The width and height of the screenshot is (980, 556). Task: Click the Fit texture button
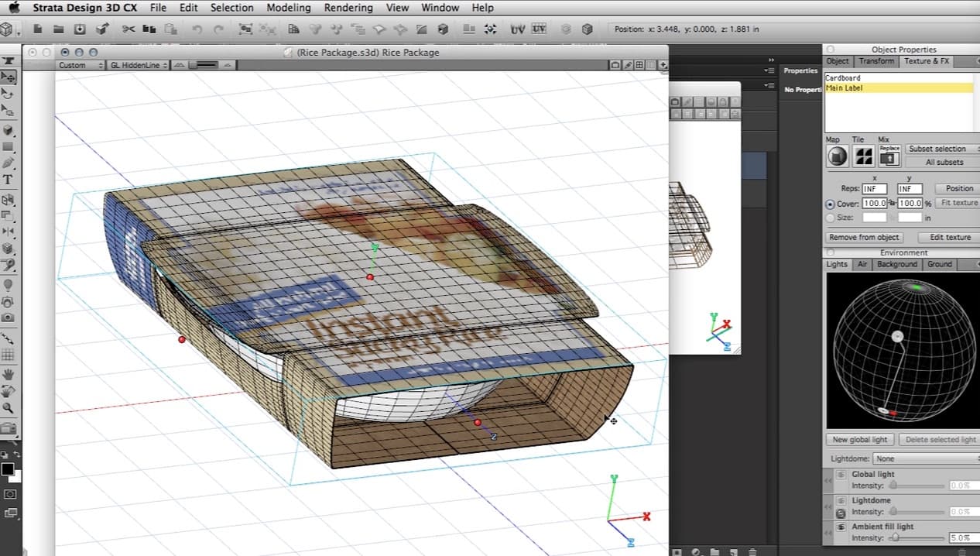958,203
